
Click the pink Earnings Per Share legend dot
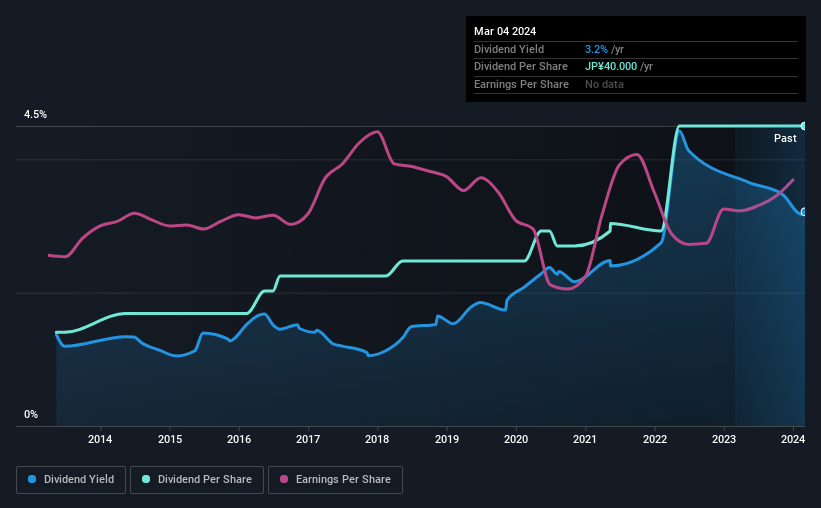pos(284,479)
